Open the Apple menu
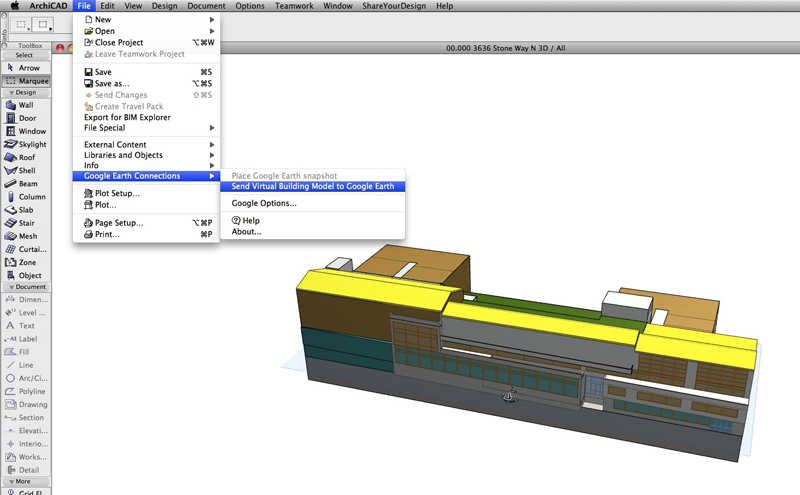The width and height of the screenshot is (800, 495). pos(15,6)
